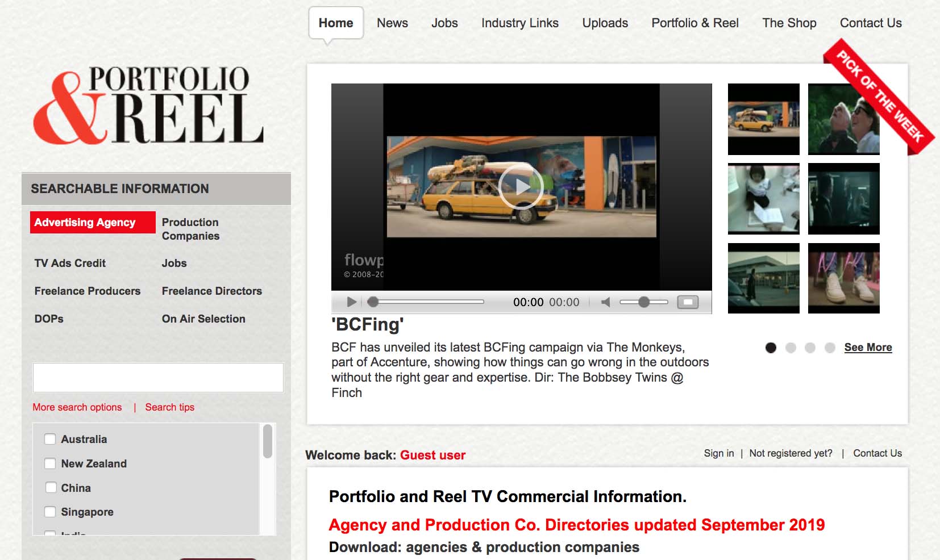Viewport: 940px width, 560px height.
Task: Go to the News menu item
Action: (392, 23)
